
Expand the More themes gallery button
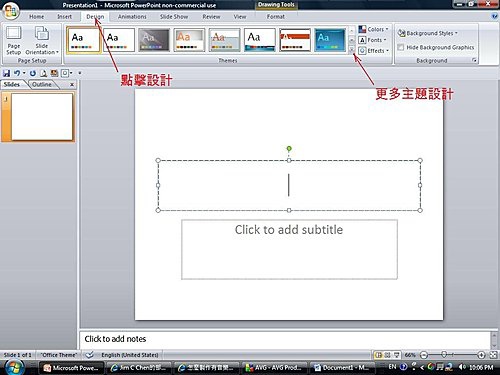(352, 49)
